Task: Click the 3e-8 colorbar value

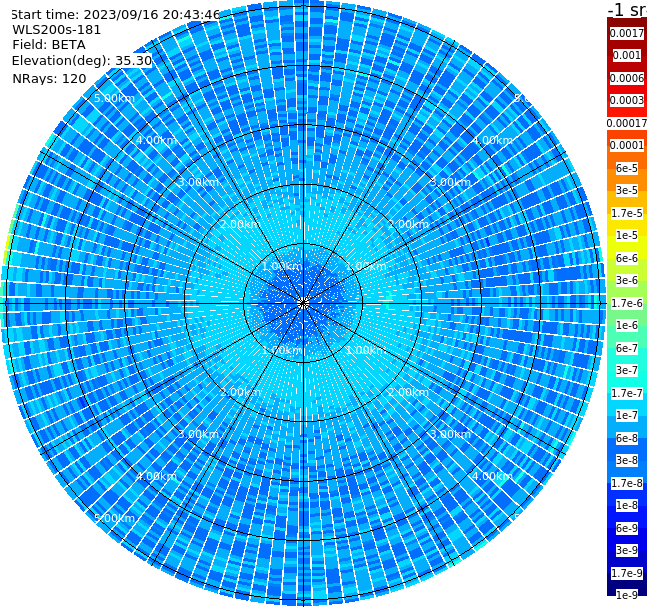Action: 627,460
